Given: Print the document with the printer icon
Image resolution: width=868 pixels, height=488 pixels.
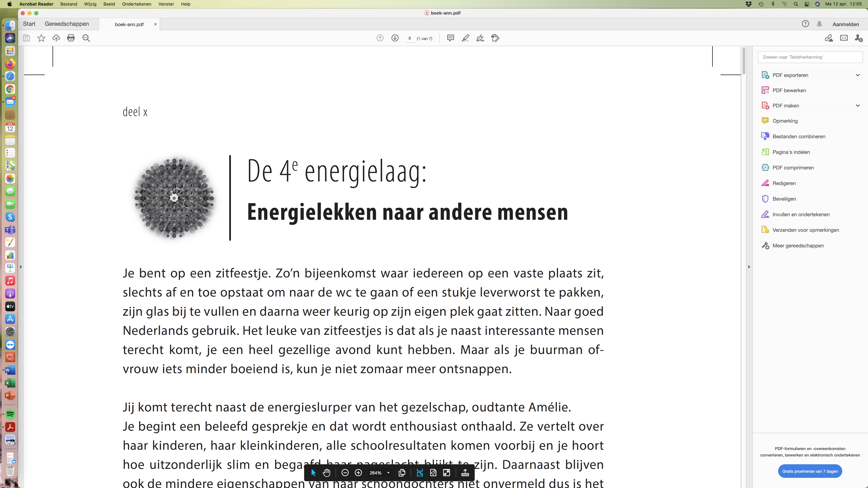Looking at the screenshot, I should [x=71, y=38].
